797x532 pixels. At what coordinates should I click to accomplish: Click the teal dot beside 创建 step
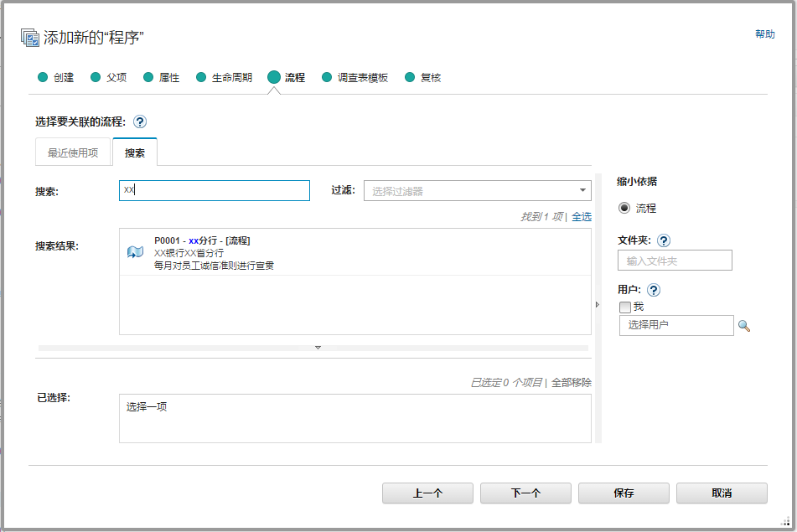point(42,76)
